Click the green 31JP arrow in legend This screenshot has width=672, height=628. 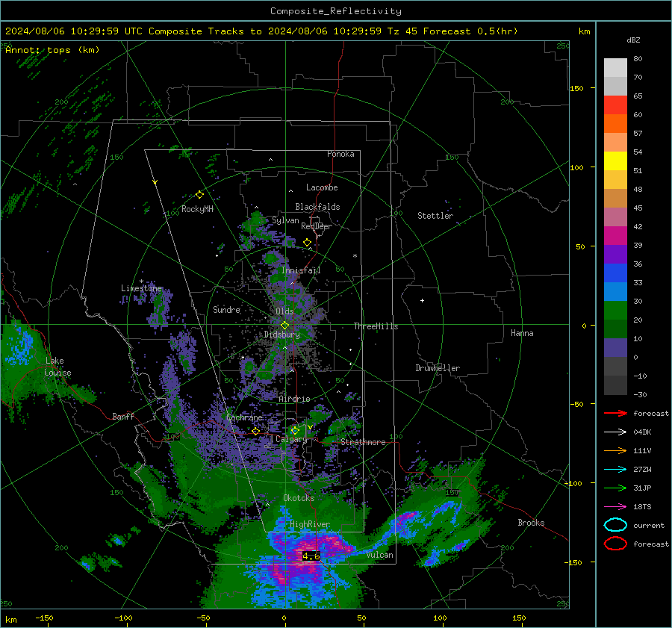tap(615, 488)
